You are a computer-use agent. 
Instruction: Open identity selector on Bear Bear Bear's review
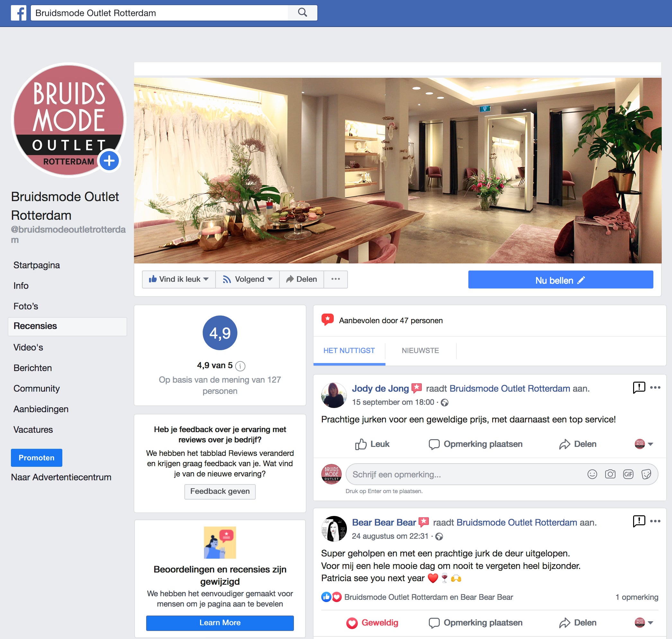coord(644,622)
